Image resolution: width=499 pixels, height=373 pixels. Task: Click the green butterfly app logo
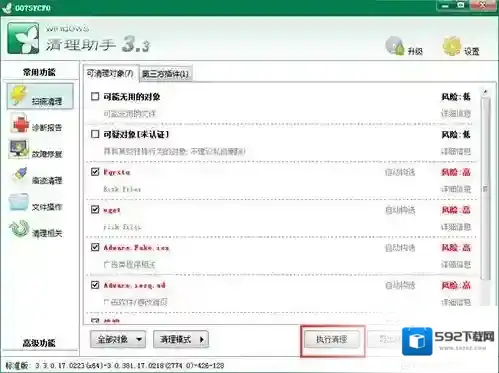pyautogui.click(x=23, y=38)
